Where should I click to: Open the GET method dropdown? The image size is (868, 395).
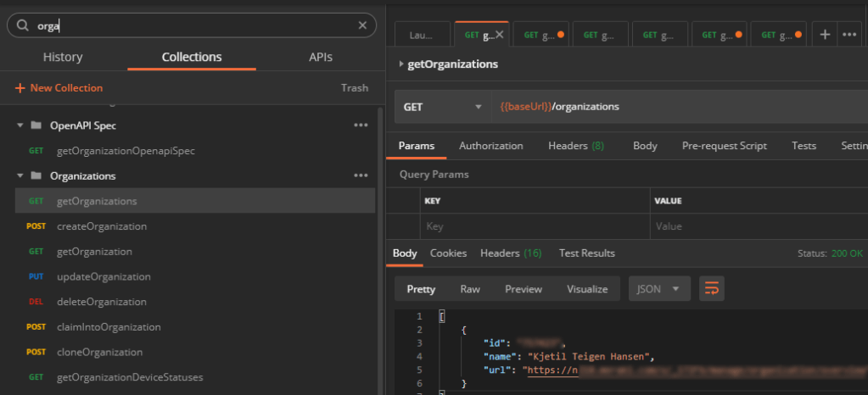[x=441, y=108]
